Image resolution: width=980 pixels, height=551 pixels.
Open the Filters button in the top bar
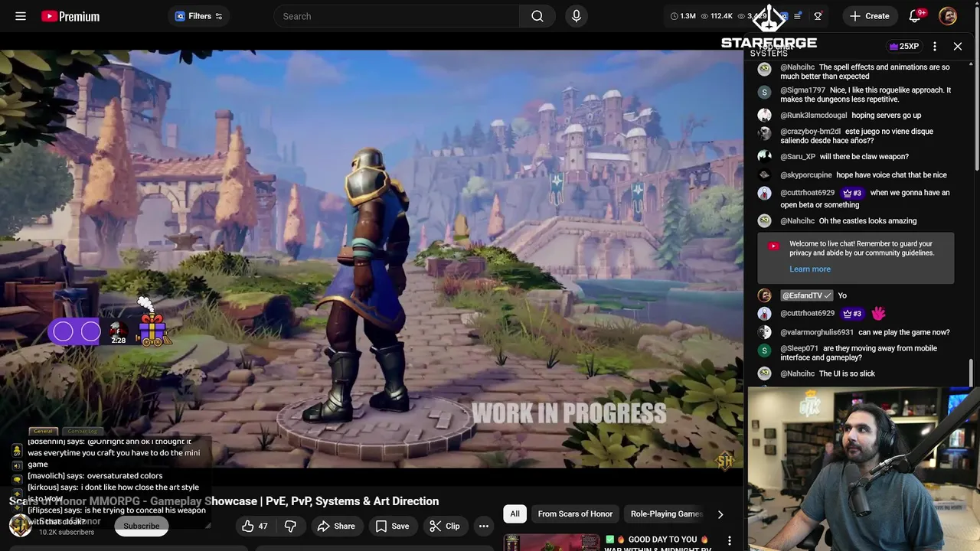click(x=199, y=16)
